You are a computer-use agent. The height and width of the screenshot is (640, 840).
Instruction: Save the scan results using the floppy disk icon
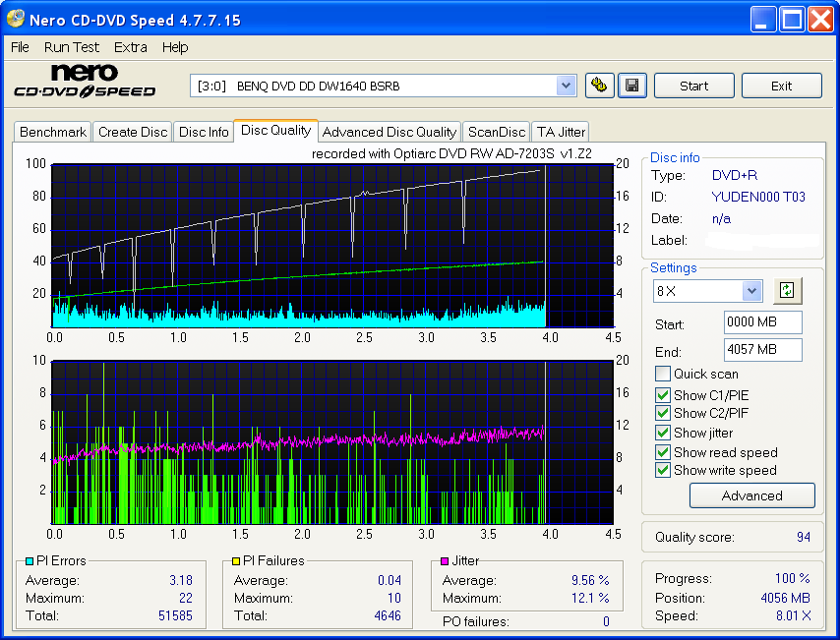[631, 86]
